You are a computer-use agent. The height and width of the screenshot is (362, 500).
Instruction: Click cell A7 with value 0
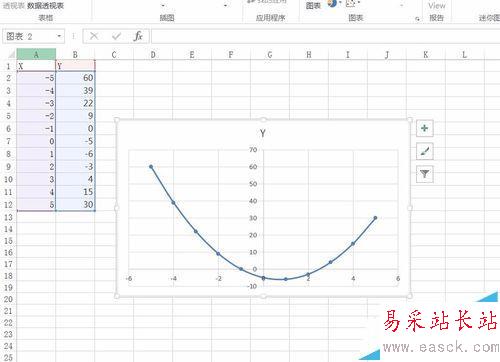click(x=36, y=141)
